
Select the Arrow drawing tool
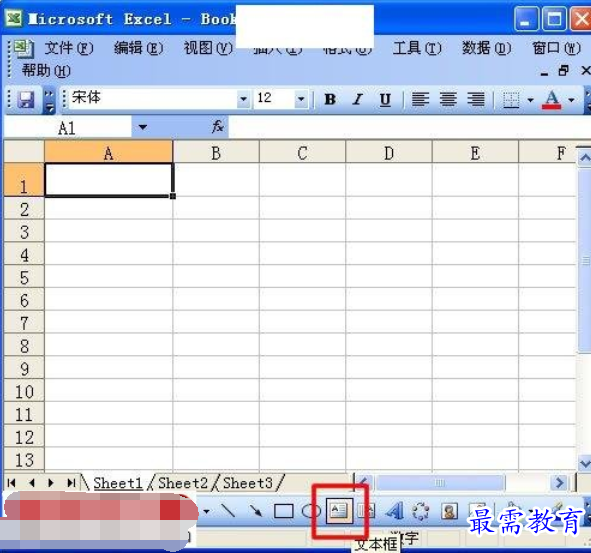tap(256, 511)
